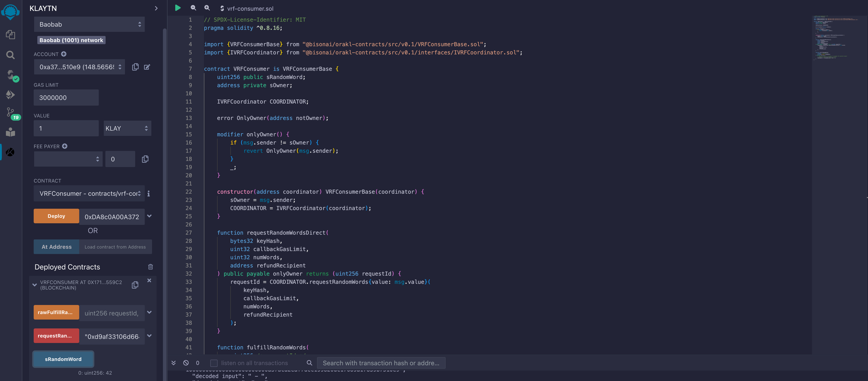Click the orange Deploy button
868x381 pixels.
pos(56,216)
